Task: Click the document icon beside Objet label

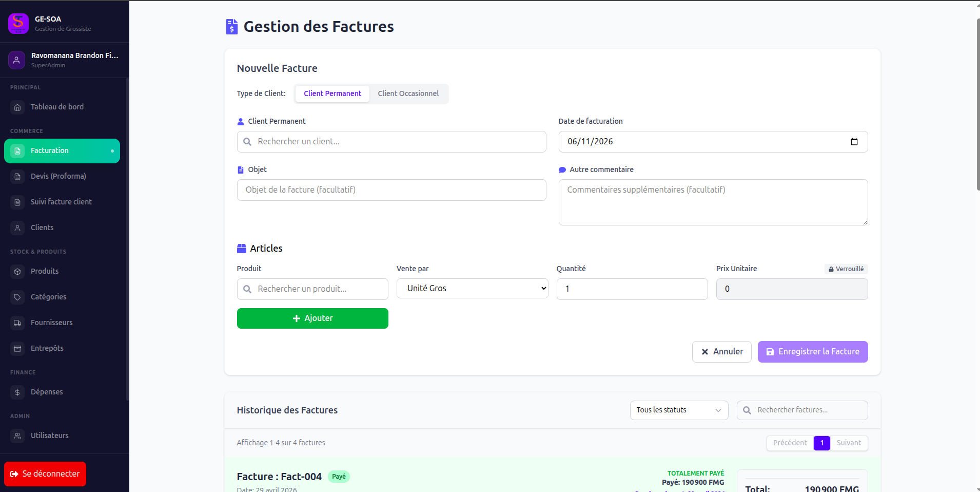Action: (241, 170)
